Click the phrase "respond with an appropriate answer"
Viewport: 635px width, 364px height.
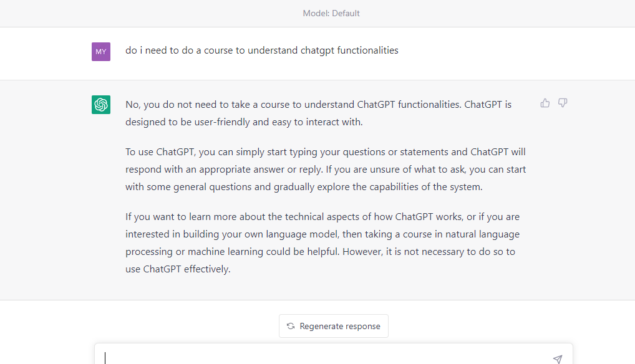(205, 170)
